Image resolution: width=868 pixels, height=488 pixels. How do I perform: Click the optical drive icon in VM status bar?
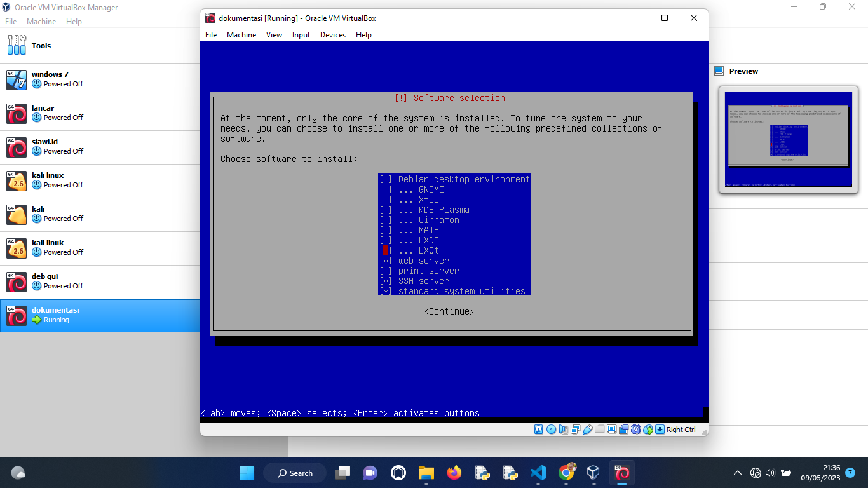[x=551, y=430]
